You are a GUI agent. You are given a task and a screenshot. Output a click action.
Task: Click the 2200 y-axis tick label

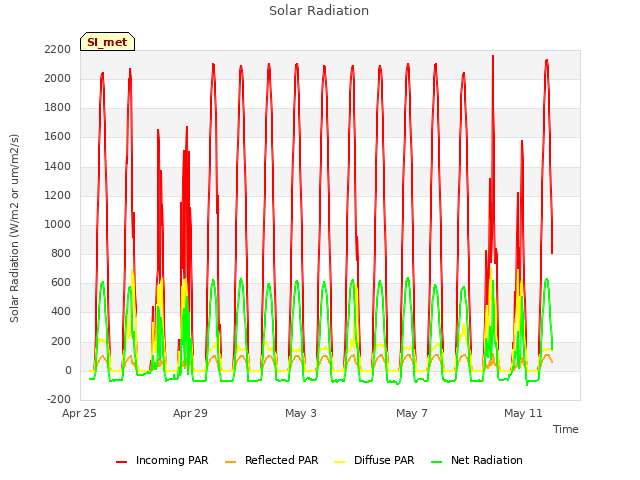click(58, 49)
